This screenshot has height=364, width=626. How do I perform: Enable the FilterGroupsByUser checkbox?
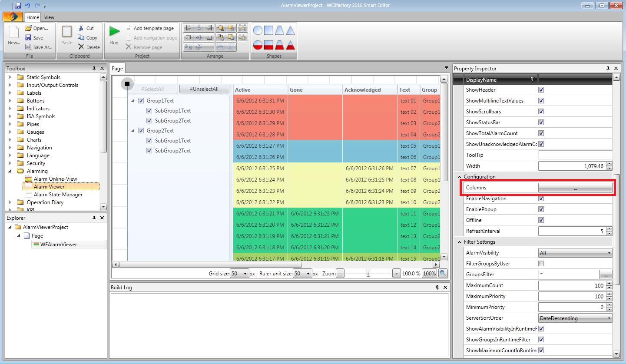[x=541, y=264]
